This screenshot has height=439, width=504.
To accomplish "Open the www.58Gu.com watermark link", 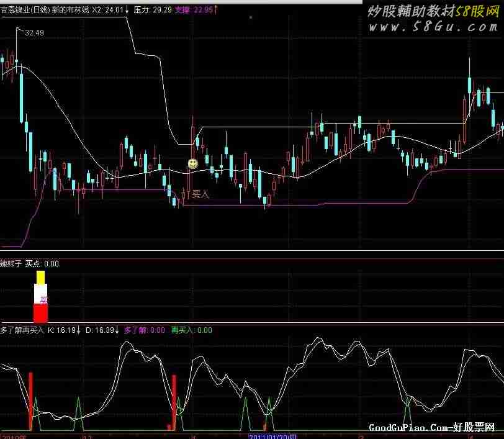I will (430, 28).
